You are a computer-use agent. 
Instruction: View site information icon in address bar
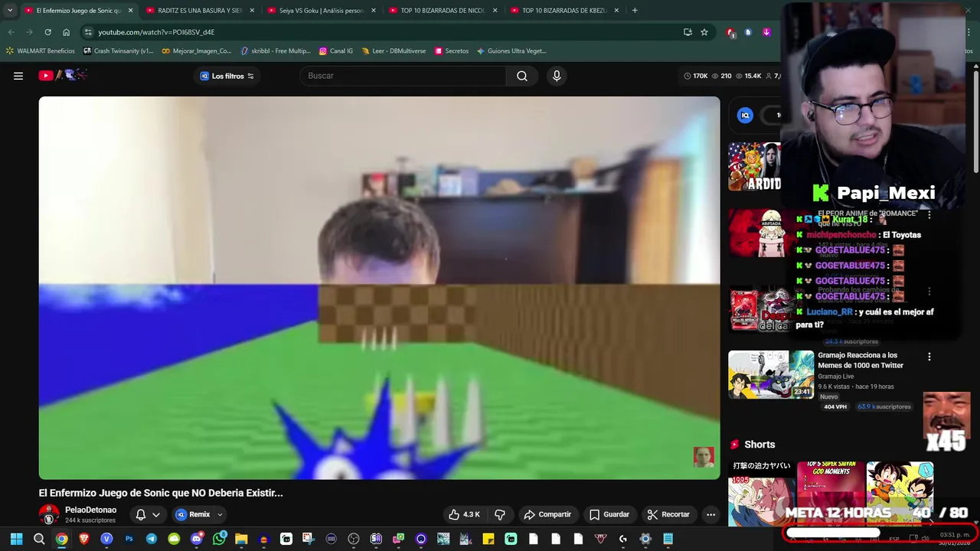[88, 32]
